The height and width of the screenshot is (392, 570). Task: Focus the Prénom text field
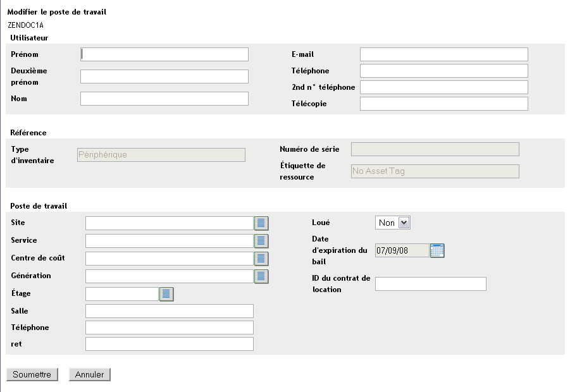tap(164, 54)
